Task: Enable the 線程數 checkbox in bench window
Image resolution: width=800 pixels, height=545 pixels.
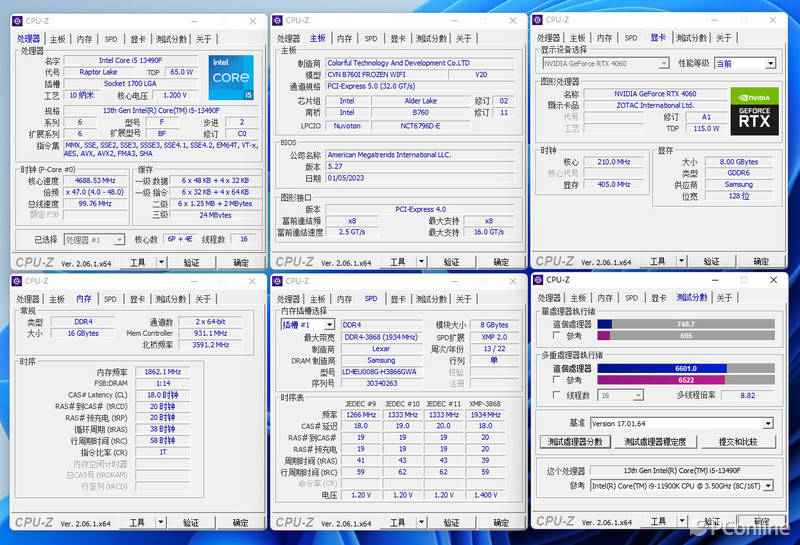Action: [x=556, y=395]
